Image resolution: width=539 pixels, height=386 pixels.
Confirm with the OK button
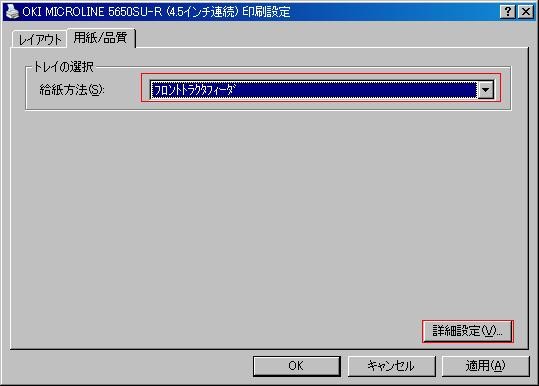click(x=297, y=366)
